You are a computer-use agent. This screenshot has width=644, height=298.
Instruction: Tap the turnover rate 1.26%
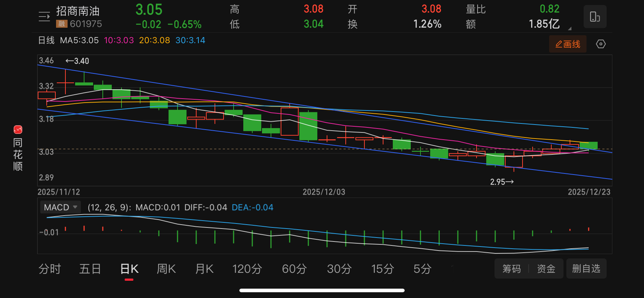click(427, 24)
